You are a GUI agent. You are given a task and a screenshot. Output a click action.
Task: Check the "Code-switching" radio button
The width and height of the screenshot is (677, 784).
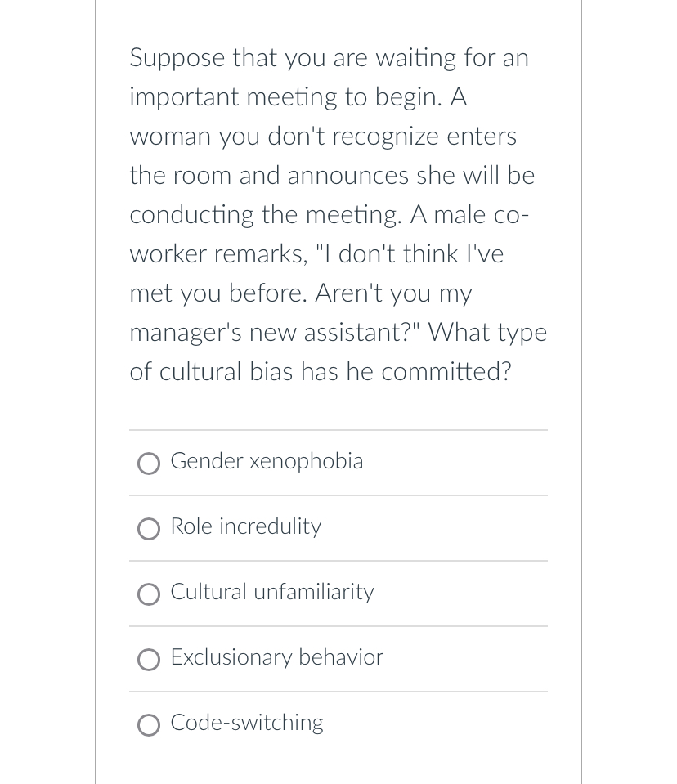pos(149,725)
